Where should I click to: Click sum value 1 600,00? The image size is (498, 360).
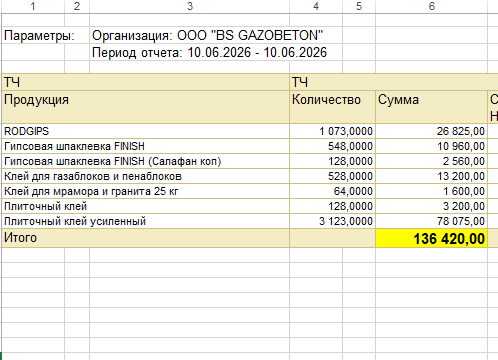[x=432, y=191]
